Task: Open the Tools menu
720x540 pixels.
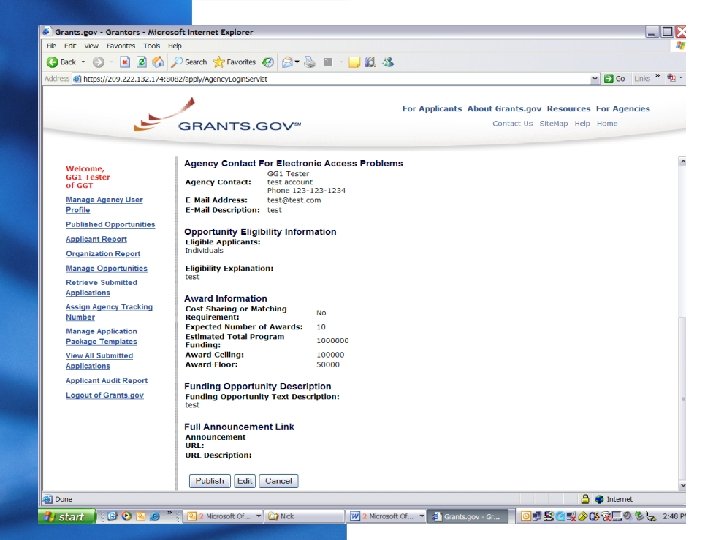Action: (152, 46)
